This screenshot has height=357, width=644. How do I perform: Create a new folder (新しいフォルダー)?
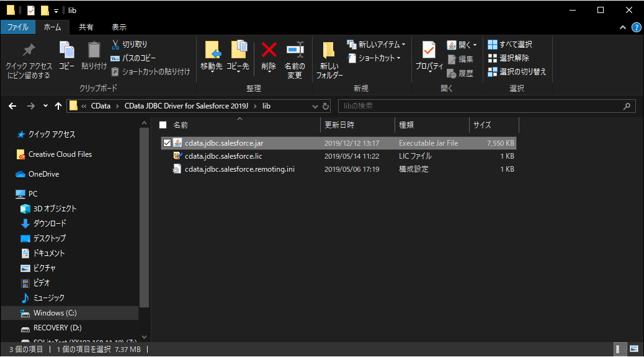click(x=329, y=60)
